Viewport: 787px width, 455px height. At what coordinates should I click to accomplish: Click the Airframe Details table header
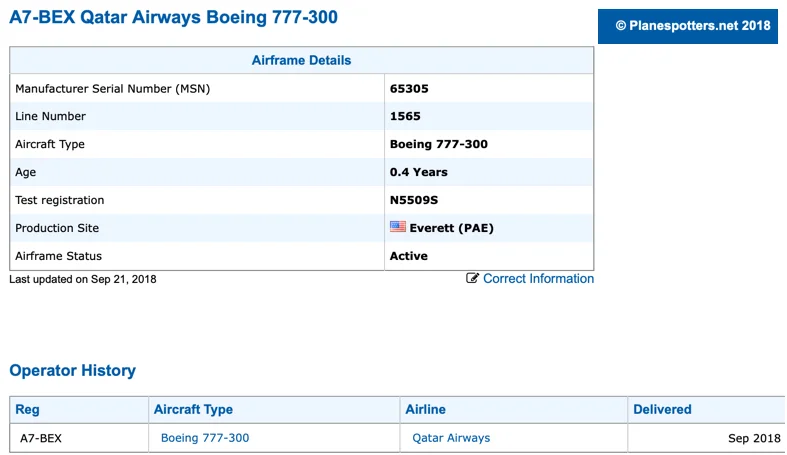point(301,60)
